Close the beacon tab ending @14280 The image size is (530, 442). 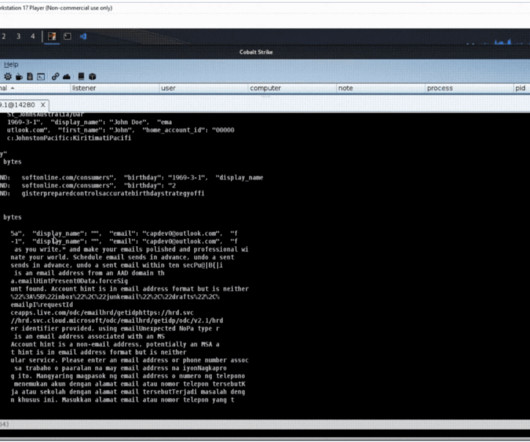coord(43,105)
